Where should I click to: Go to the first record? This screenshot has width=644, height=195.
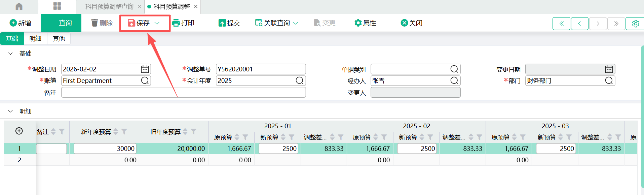(561, 24)
